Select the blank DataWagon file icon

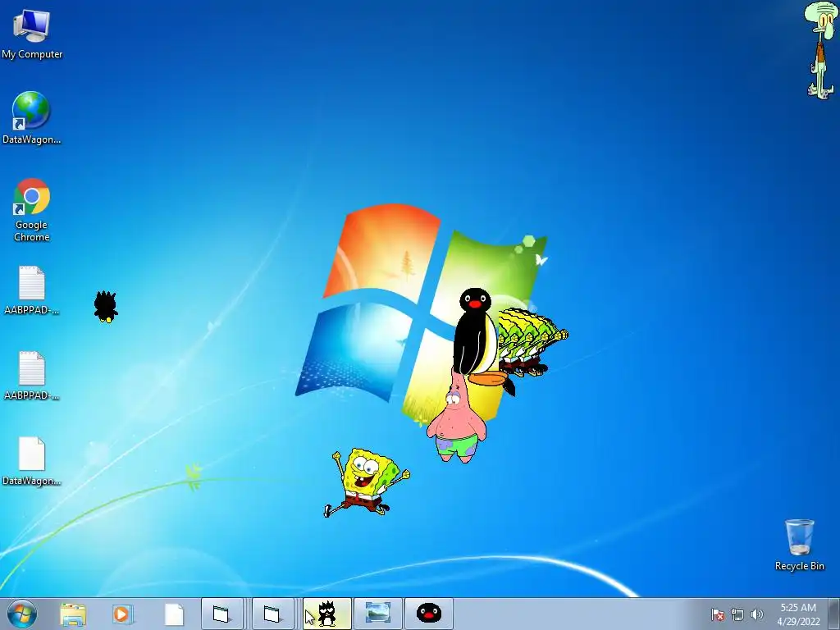click(x=32, y=461)
